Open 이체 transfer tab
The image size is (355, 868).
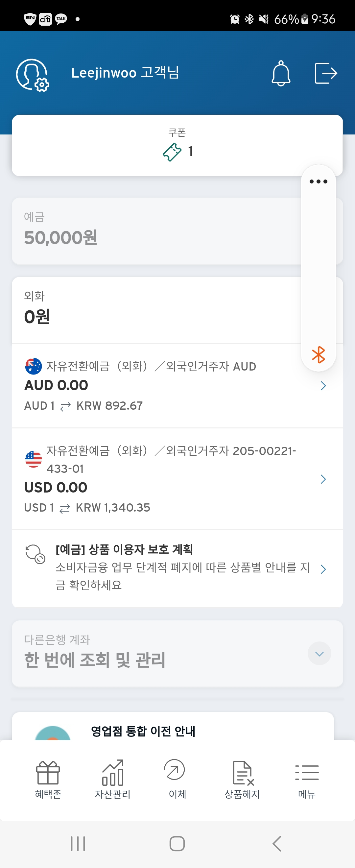[177, 779]
